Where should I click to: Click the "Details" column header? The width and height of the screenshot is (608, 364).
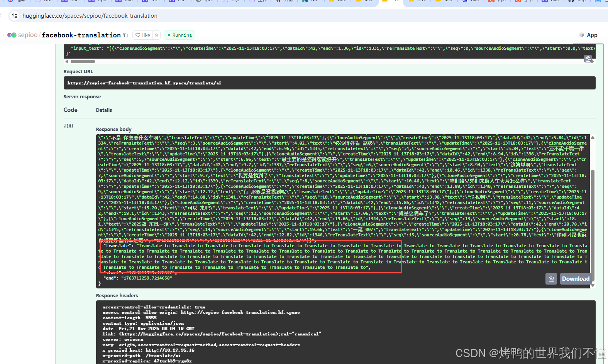point(104,110)
